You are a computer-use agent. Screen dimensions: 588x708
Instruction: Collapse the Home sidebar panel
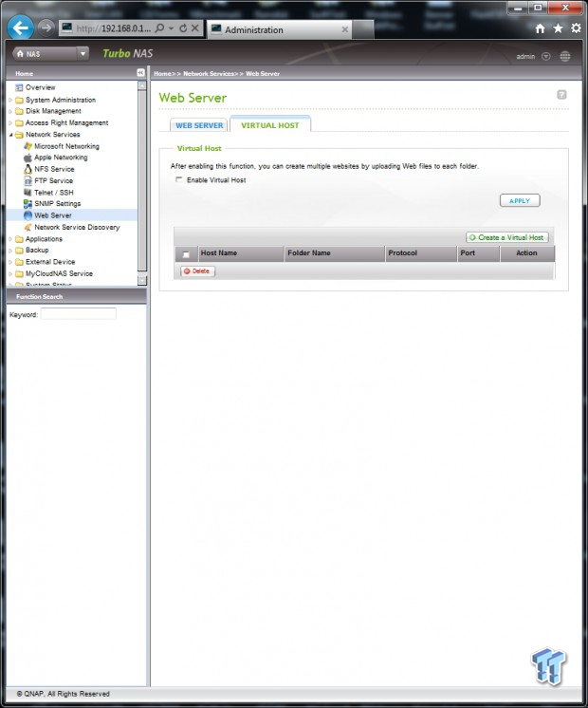click(x=140, y=73)
